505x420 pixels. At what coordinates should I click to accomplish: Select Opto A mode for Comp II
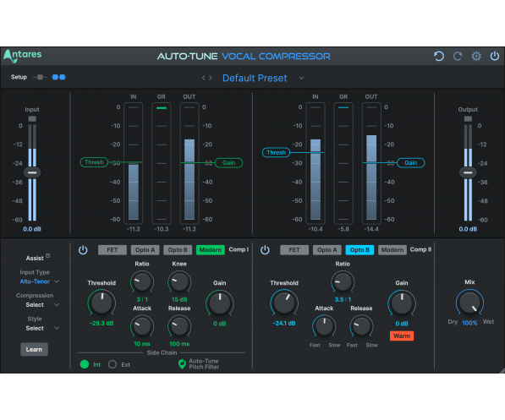tap(327, 250)
